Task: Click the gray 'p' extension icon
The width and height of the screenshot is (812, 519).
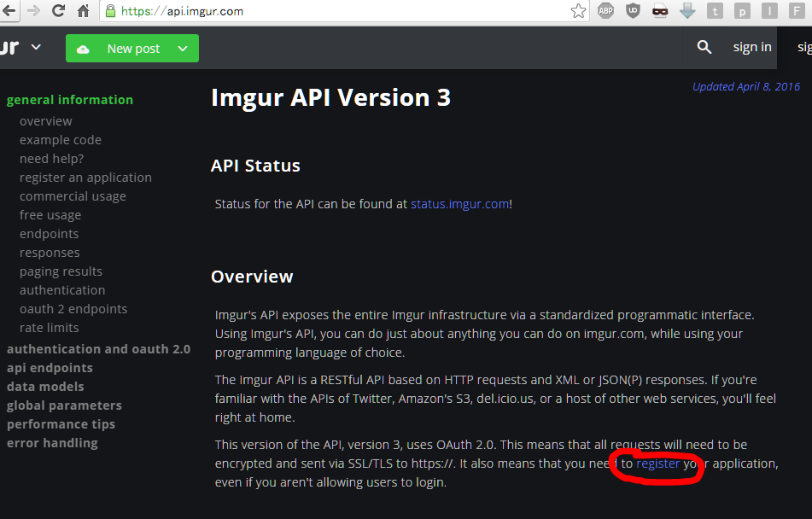Action: click(x=742, y=11)
